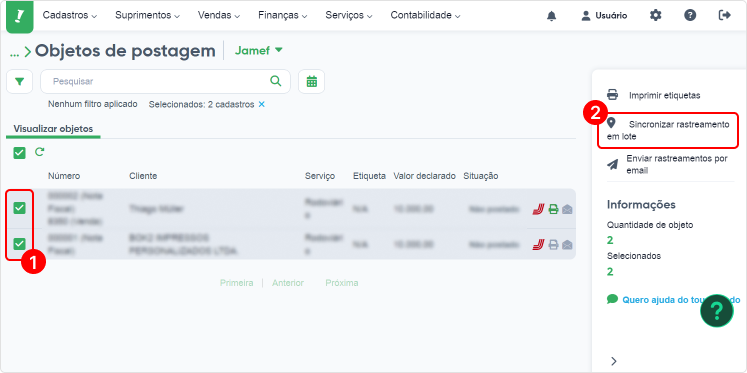This screenshot has width=747, height=373.
Task: Open the Finanças menu dropdown
Action: (283, 15)
